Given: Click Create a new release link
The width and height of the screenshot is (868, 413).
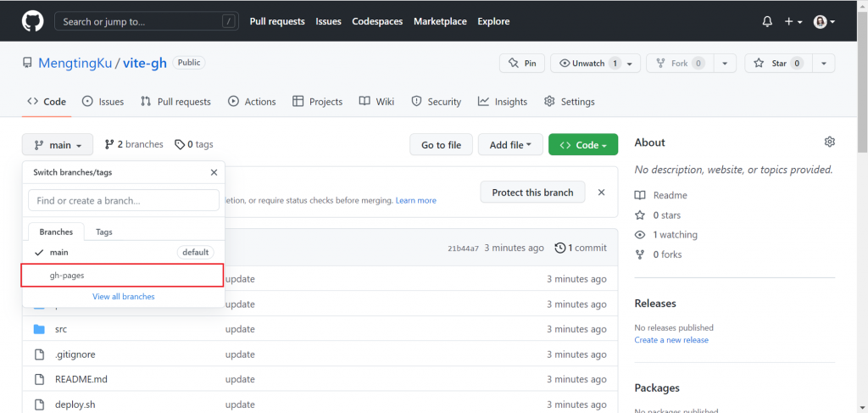Looking at the screenshot, I should click(x=671, y=340).
